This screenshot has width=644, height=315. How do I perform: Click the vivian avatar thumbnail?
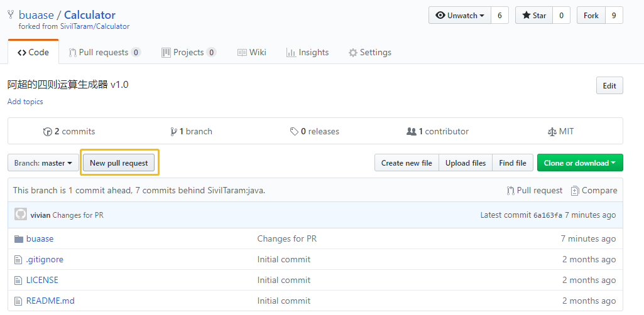tap(21, 215)
